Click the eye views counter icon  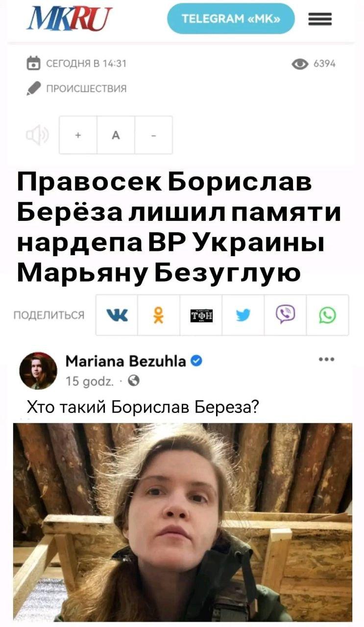[x=300, y=64]
